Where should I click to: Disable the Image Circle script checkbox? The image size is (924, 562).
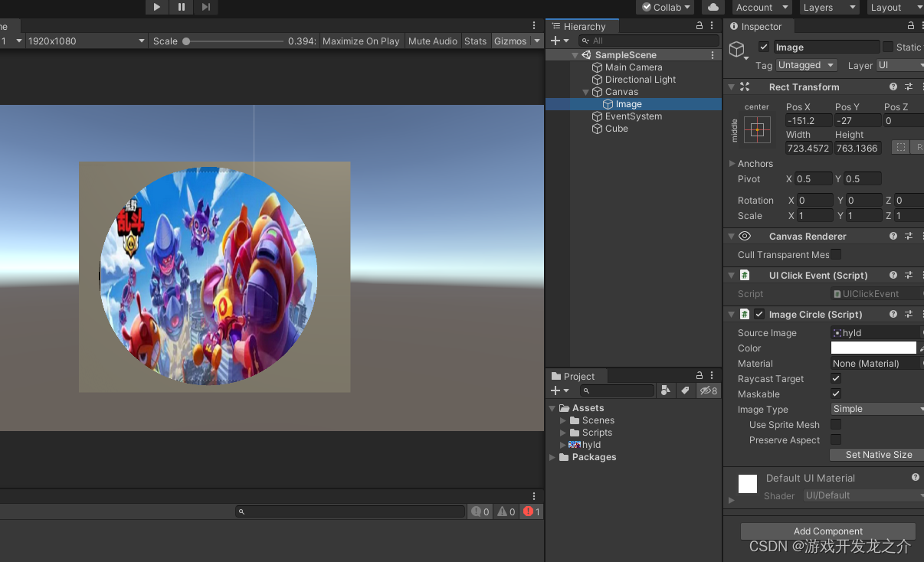point(759,314)
